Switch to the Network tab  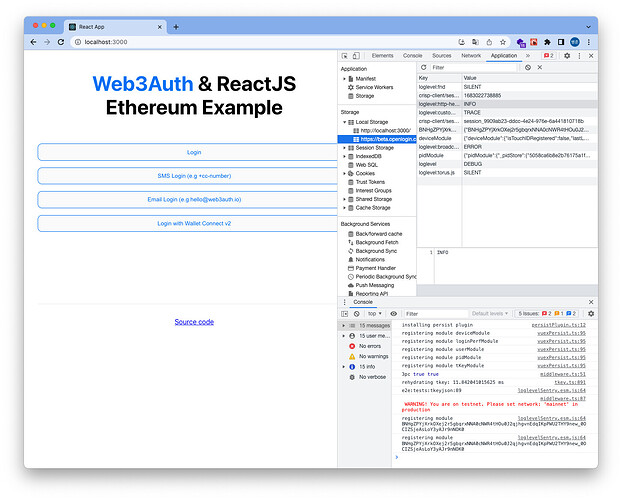(x=471, y=56)
